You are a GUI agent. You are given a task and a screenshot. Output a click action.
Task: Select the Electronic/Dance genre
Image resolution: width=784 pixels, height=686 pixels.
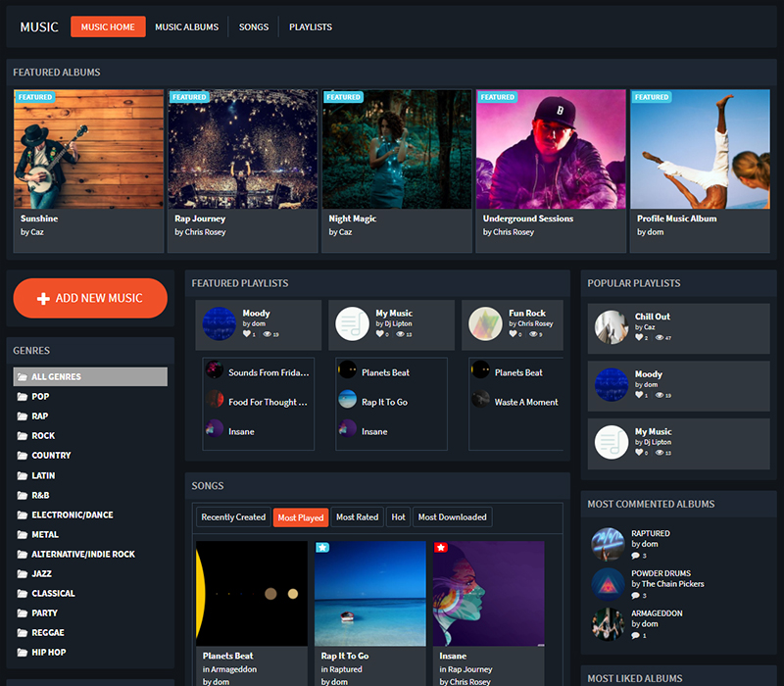72,514
